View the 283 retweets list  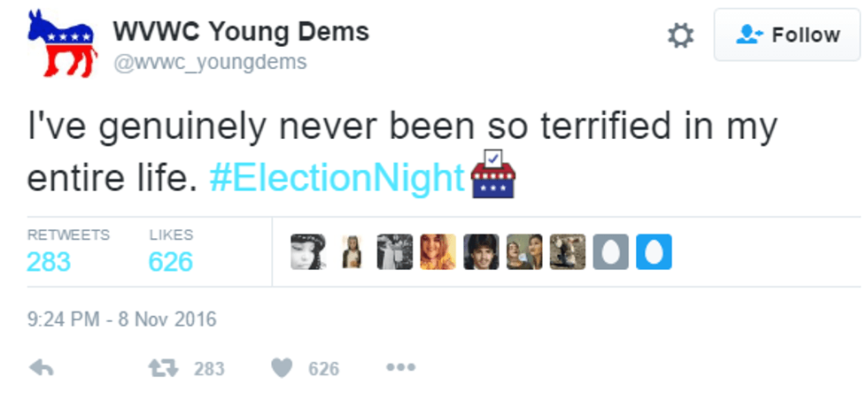coord(49,262)
